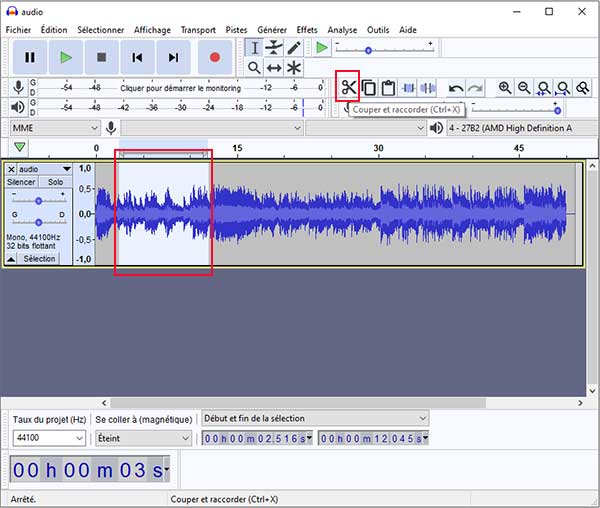Screen dimensions: 600x508
Task: Select the Draw pencil tool
Action: [x=294, y=48]
